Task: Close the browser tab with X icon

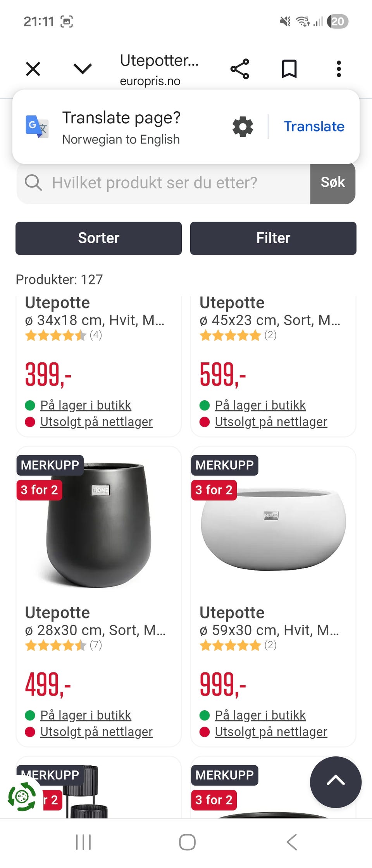Action: [x=33, y=69]
